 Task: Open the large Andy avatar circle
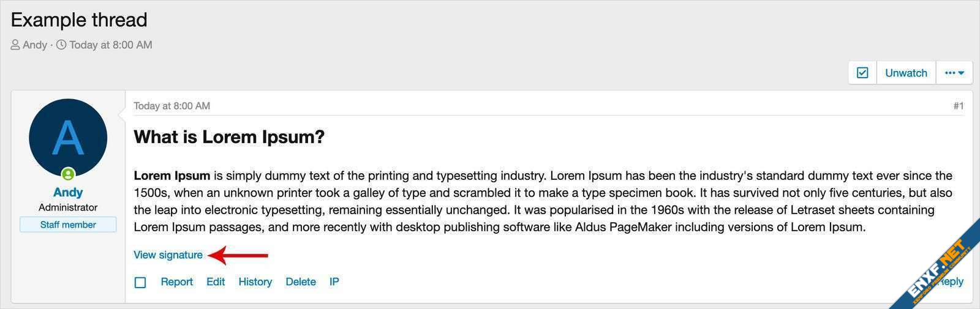tap(68, 137)
